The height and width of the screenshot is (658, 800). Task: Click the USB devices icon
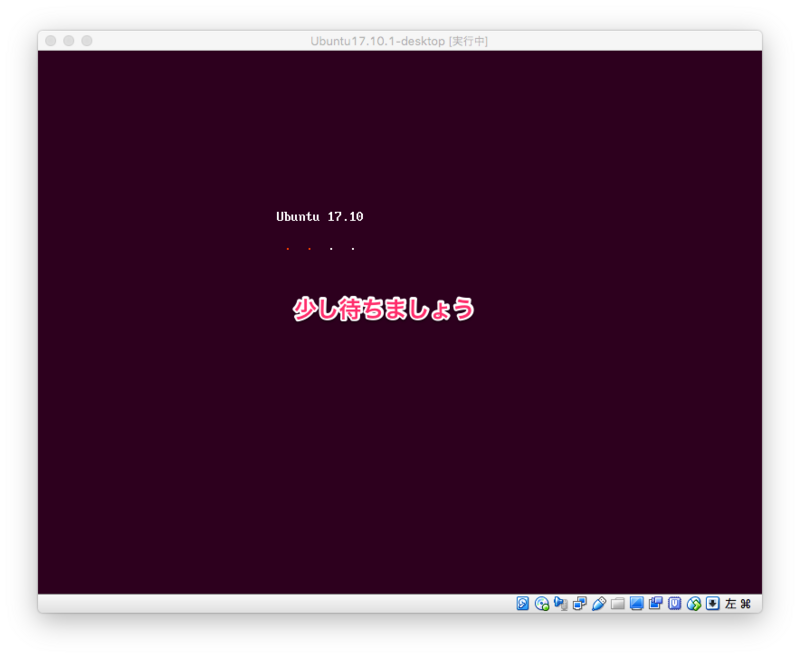click(599, 603)
